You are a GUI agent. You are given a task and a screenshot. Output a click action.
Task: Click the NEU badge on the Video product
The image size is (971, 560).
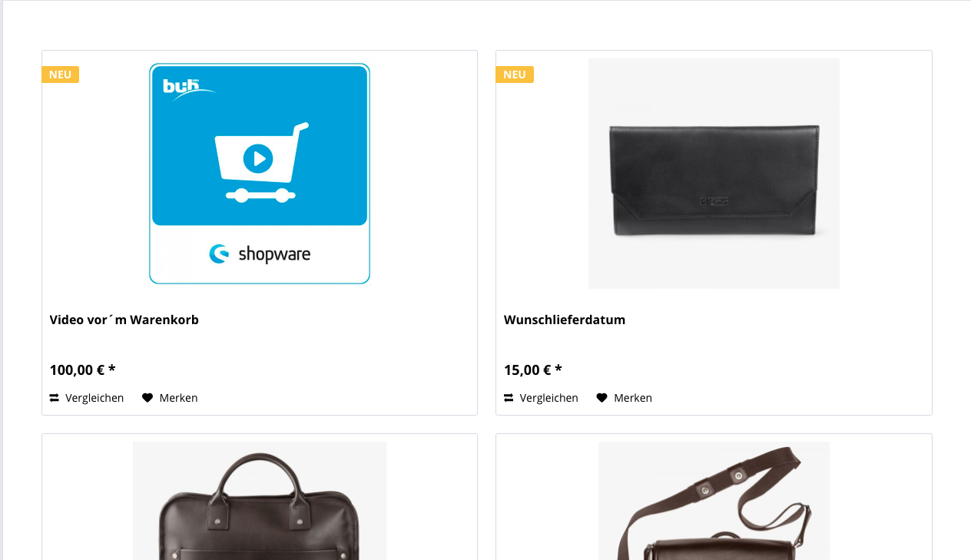(60, 75)
